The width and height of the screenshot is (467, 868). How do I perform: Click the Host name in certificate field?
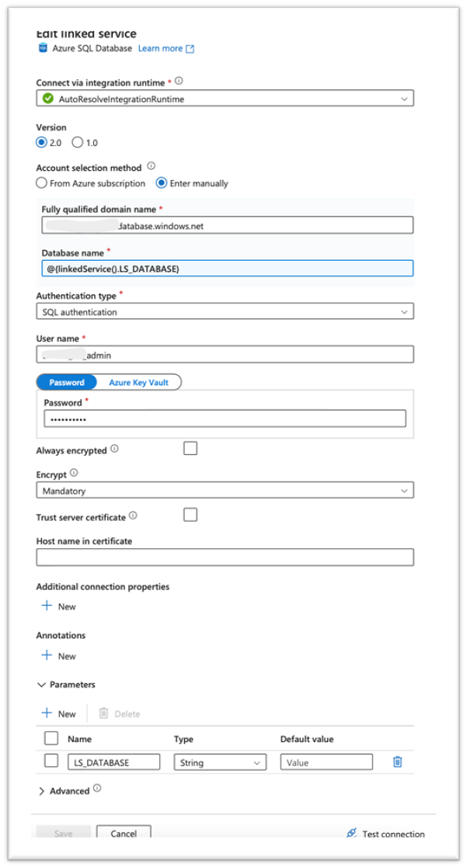click(x=225, y=557)
